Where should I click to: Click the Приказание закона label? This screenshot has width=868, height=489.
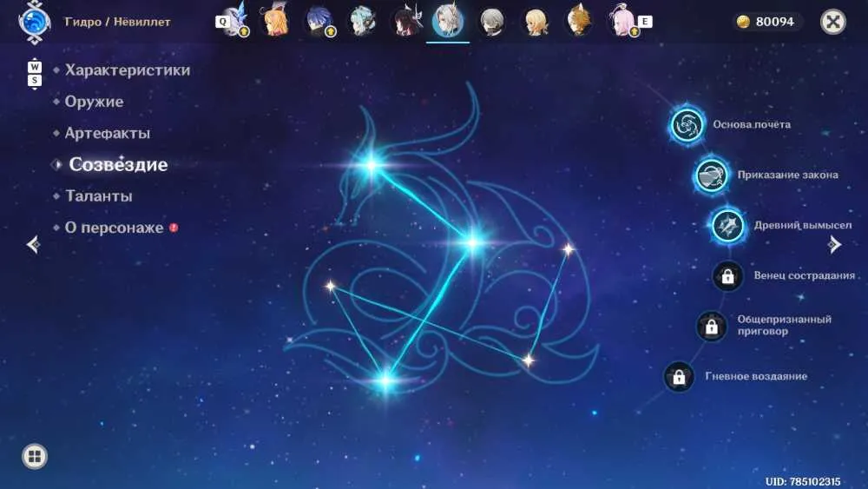(788, 175)
